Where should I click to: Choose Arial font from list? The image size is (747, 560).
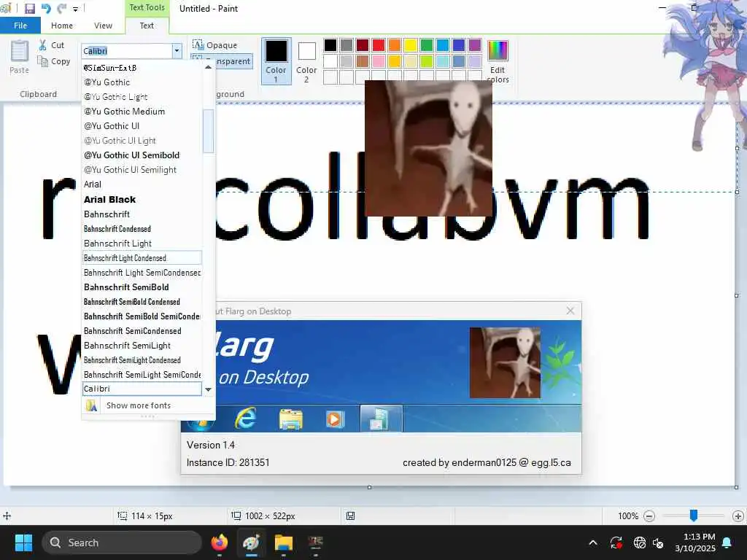tap(142, 184)
